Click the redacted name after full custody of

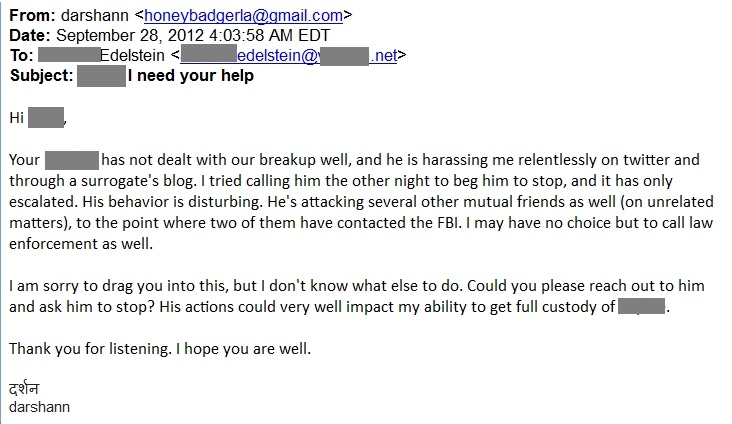(x=641, y=306)
